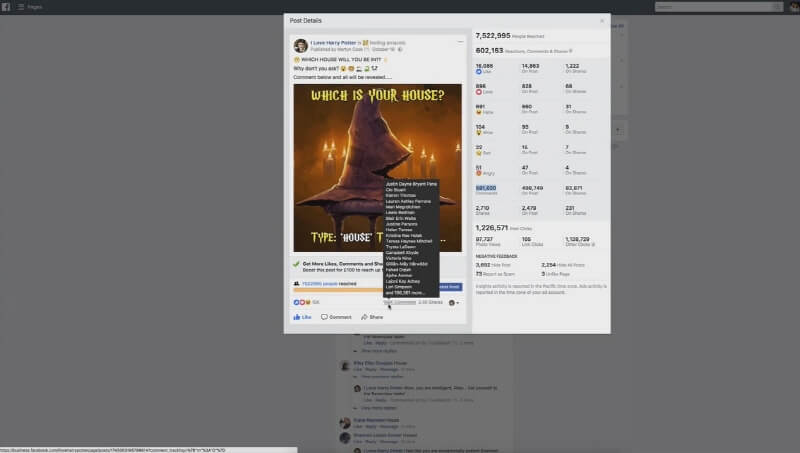This screenshot has width=800, height=453.
Task: Click info icon beside Other Clicks
Action: 592,244
